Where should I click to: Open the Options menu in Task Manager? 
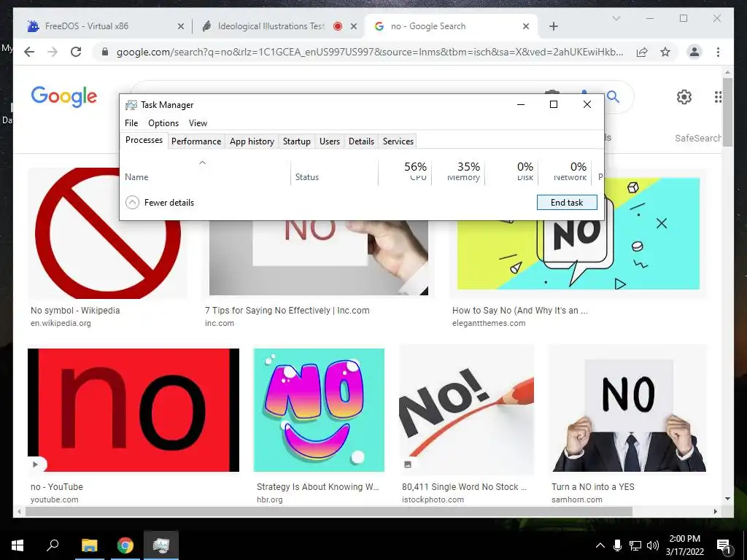(163, 122)
